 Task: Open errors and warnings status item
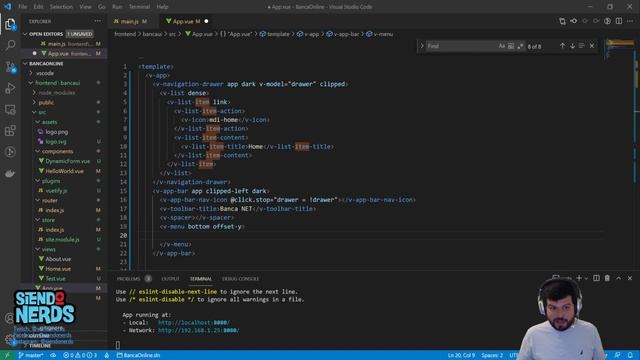point(80,356)
